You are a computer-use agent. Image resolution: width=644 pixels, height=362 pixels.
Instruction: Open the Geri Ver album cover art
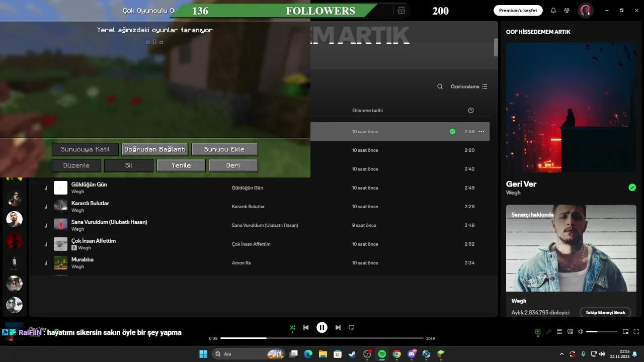[571, 107]
